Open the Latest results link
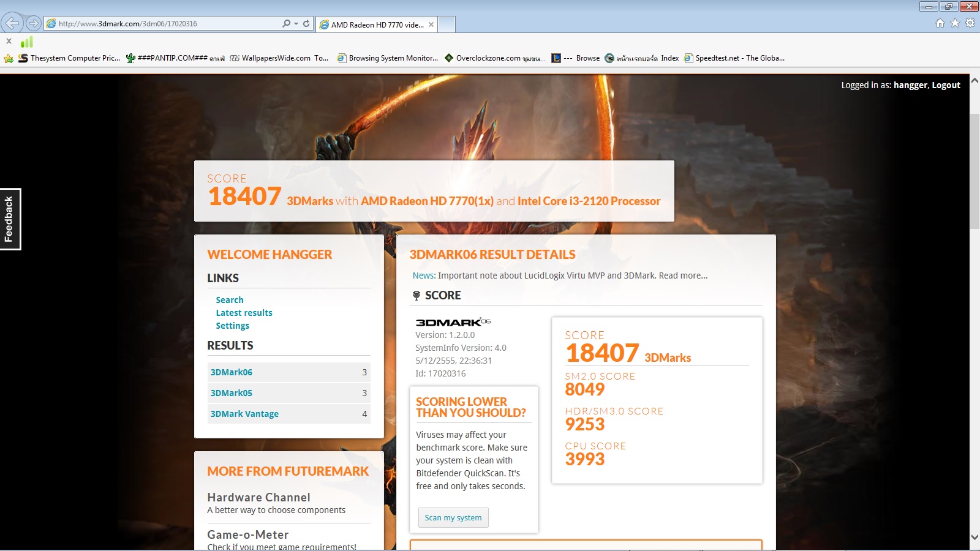This screenshot has width=980, height=551. pos(244,313)
